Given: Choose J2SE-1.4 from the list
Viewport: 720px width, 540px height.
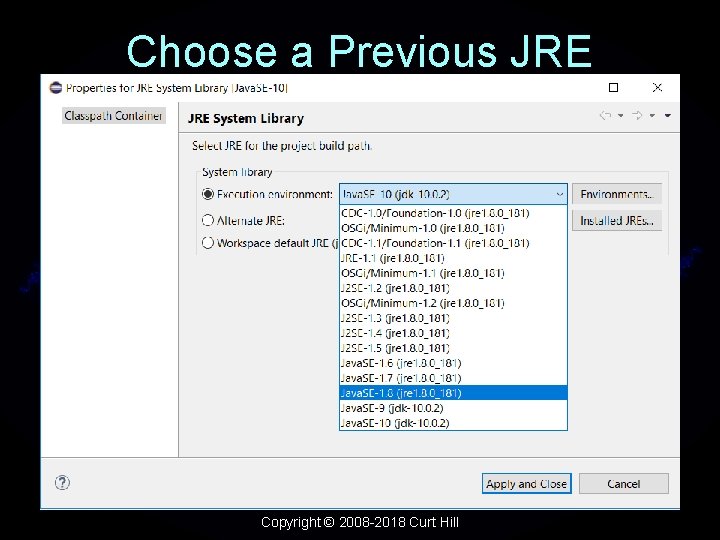Looking at the screenshot, I should coord(453,333).
